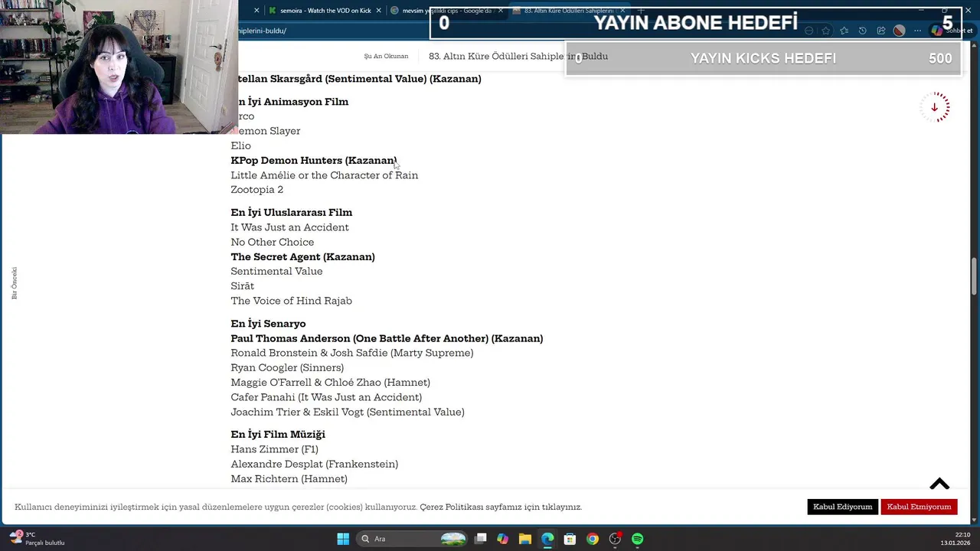Click the text Maggie O'Farrell & Chloé Zhao (Hamnet)

pyautogui.click(x=331, y=382)
